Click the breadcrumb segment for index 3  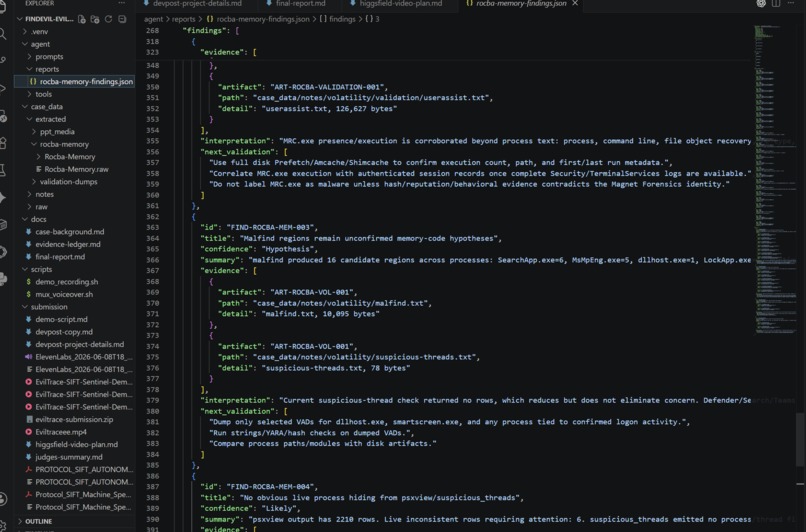coord(372,19)
